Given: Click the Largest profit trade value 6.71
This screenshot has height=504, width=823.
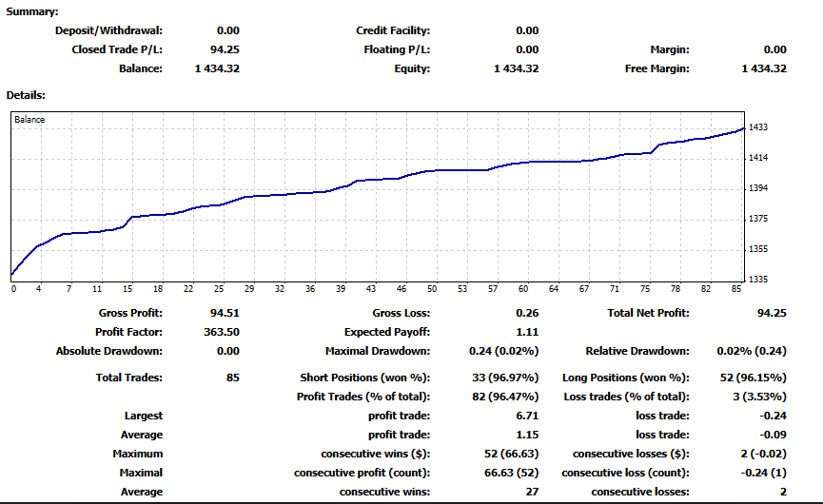Looking at the screenshot, I should point(527,416).
